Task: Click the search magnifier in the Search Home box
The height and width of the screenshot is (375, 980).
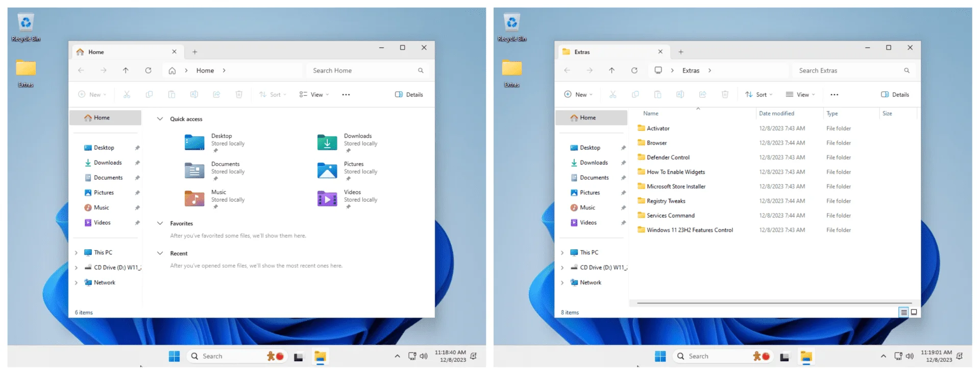Action: coord(421,71)
